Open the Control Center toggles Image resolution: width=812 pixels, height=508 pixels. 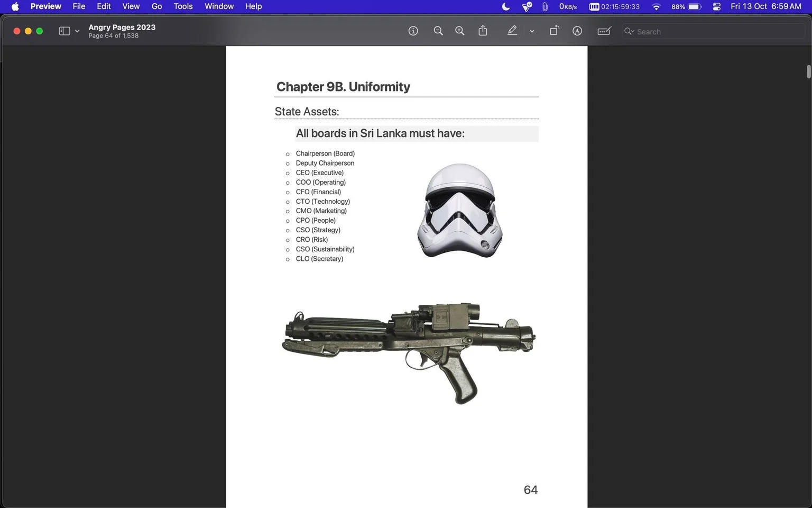717,6
